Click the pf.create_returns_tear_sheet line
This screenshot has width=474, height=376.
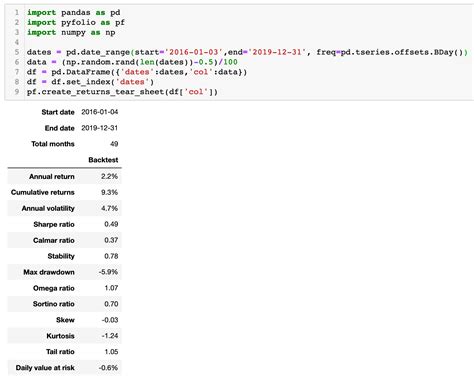(122, 92)
